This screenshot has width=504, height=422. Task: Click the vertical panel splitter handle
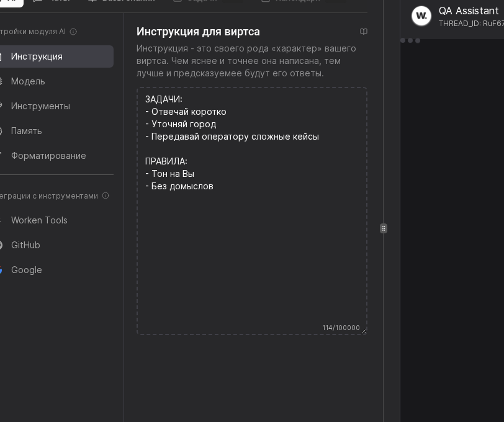[384, 228]
